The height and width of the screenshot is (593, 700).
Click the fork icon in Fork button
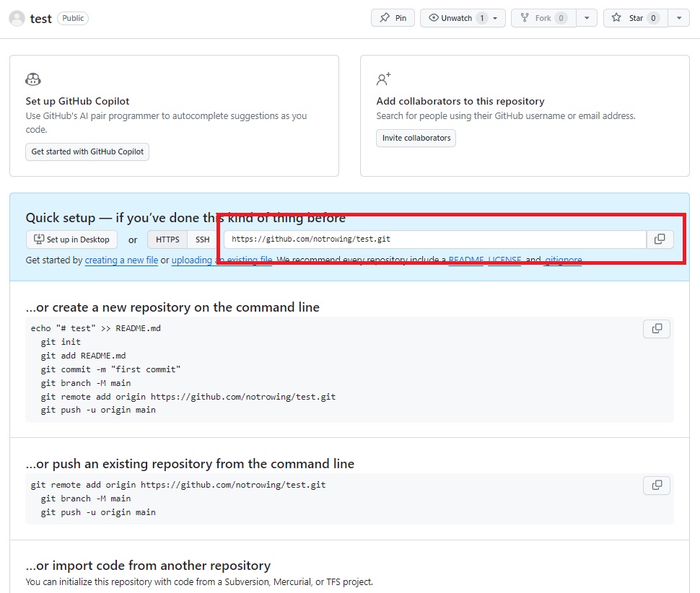pyautogui.click(x=525, y=18)
